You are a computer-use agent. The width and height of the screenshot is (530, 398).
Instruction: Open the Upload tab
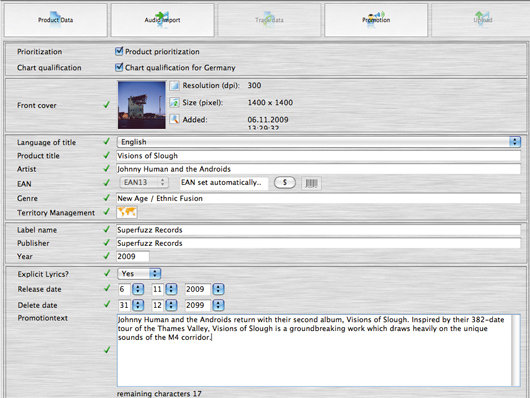click(x=482, y=20)
